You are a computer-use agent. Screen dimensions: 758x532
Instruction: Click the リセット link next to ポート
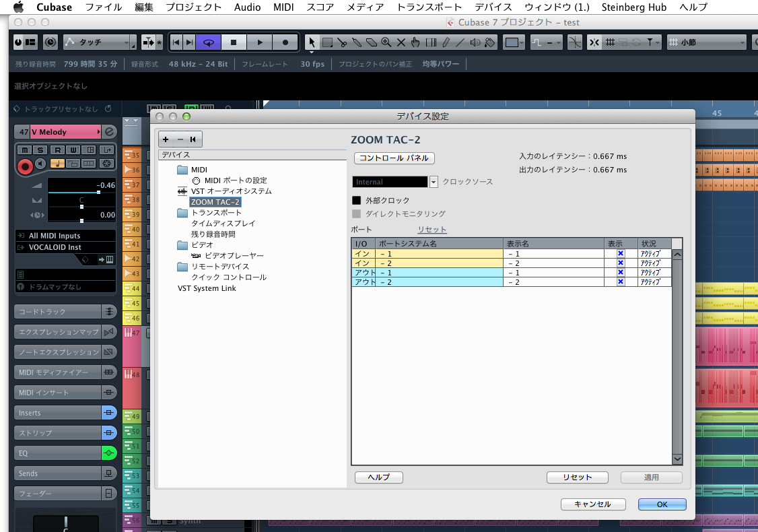point(432,229)
